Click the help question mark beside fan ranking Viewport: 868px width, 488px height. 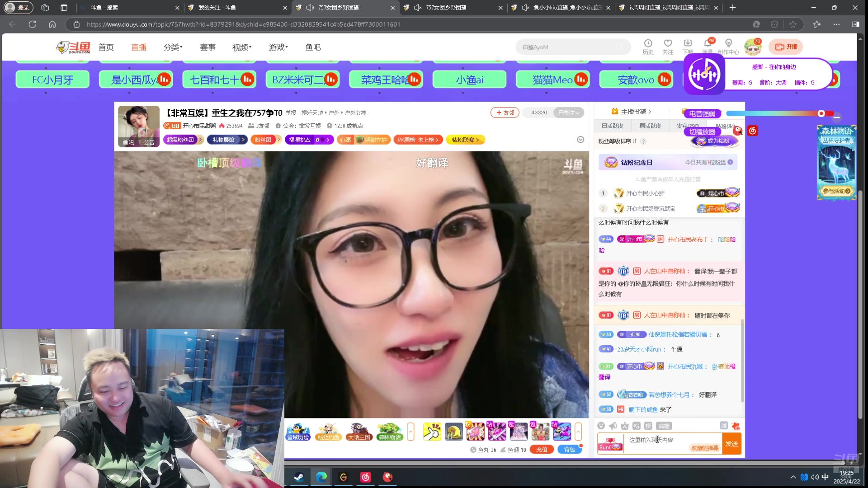[x=643, y=141]
